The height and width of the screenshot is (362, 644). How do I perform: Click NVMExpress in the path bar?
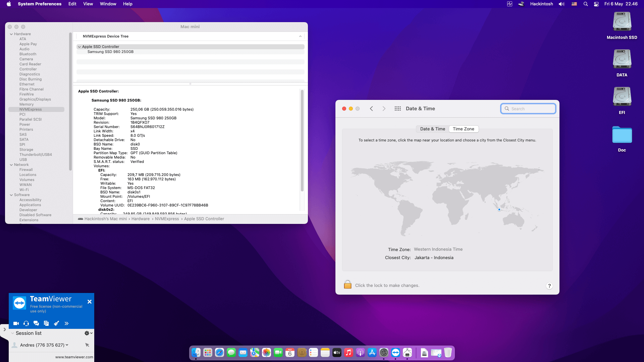(167, 219)
